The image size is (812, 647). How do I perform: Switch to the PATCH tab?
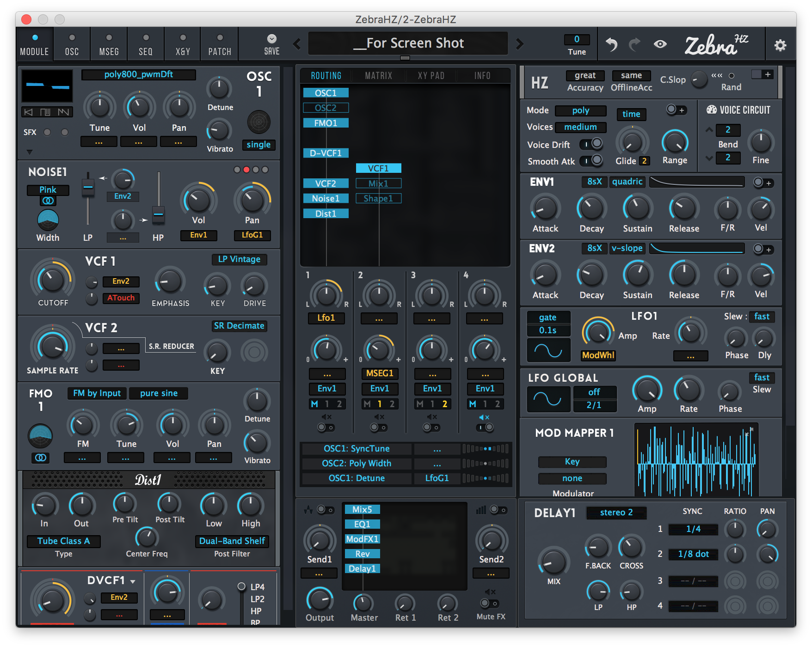click(x=220, y=45)
